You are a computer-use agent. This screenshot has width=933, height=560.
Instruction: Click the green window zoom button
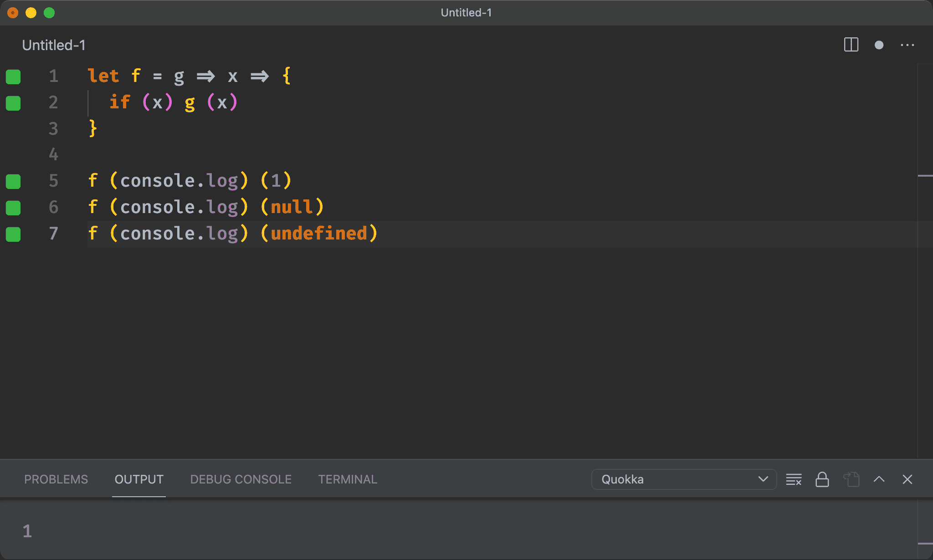49,13
